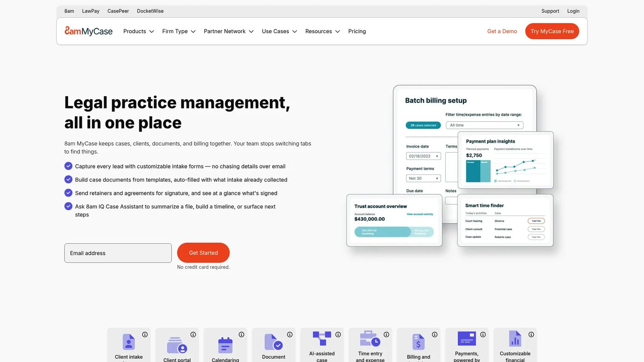Open the Firm Type dropdown
Image resolution: width=644 pixels, height=362 pixels.
179,31
